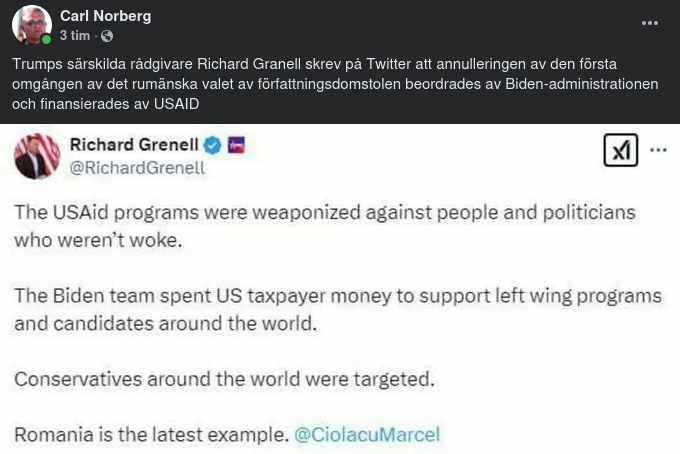Click the purple affiliation badge beside the checkmark

236,146
